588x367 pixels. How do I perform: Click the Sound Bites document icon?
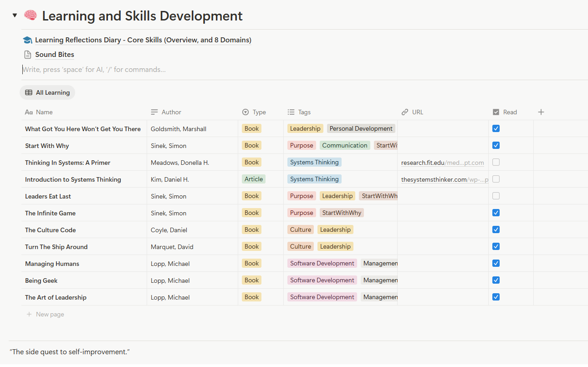[27, 55]
